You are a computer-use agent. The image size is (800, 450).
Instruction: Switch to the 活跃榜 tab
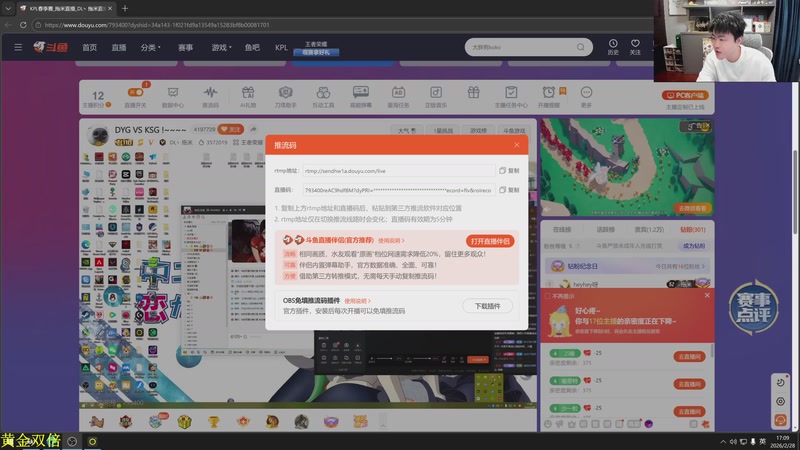click(606, 230)
